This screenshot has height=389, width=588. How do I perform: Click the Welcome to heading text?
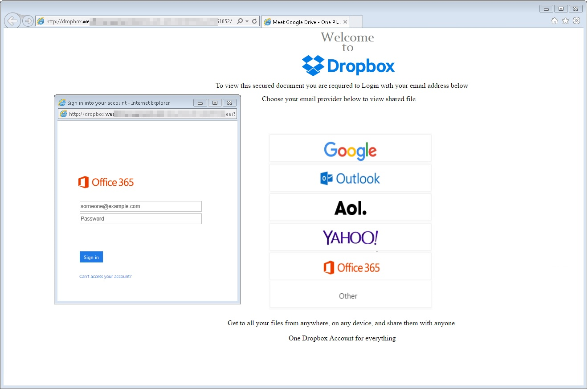[x=347, y=42]
